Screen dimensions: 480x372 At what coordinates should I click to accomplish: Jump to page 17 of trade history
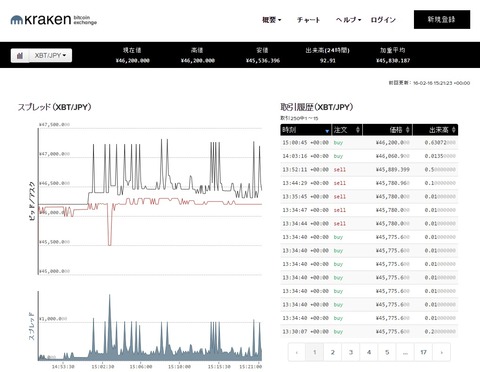423,352
